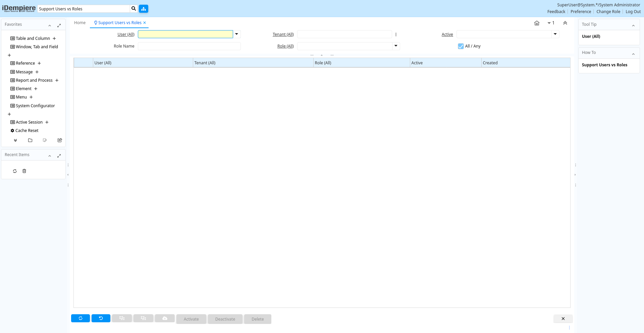Viewport: 644px width, 333px height.
Task: Collapse the Tool Tip panel
Action: [633, 25]
